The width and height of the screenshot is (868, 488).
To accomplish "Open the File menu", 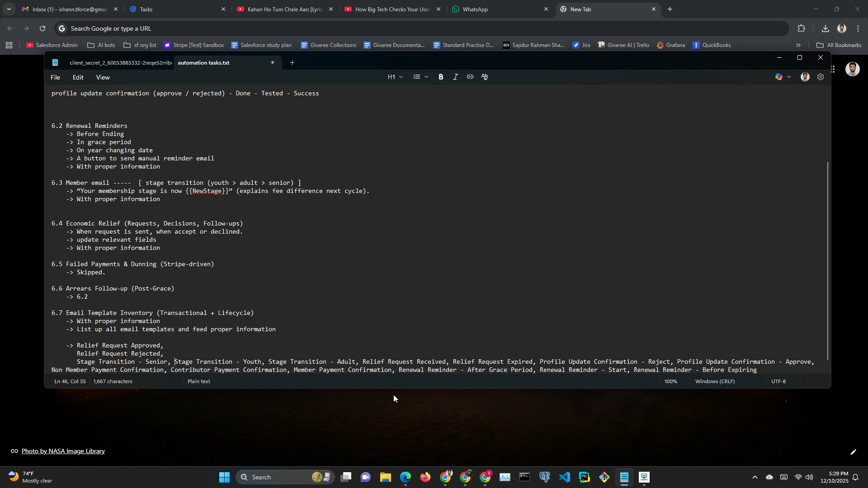I will pyautogui.click(x=55, y=77).
